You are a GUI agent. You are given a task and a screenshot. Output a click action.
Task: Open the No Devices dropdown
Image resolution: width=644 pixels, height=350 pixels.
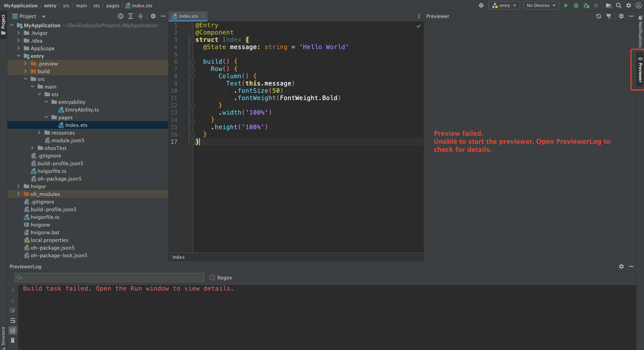[x=541, y=6]
